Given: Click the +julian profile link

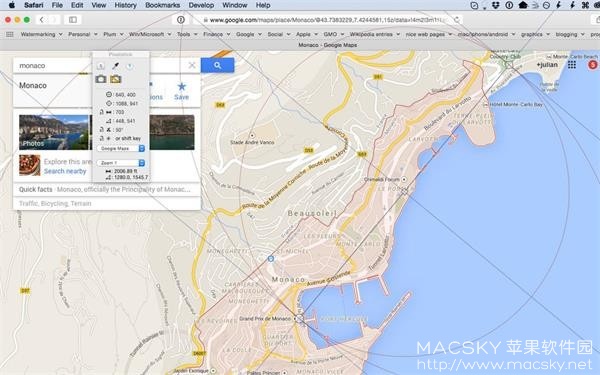Looking at the screenshot, I should (x=547, y=65).
